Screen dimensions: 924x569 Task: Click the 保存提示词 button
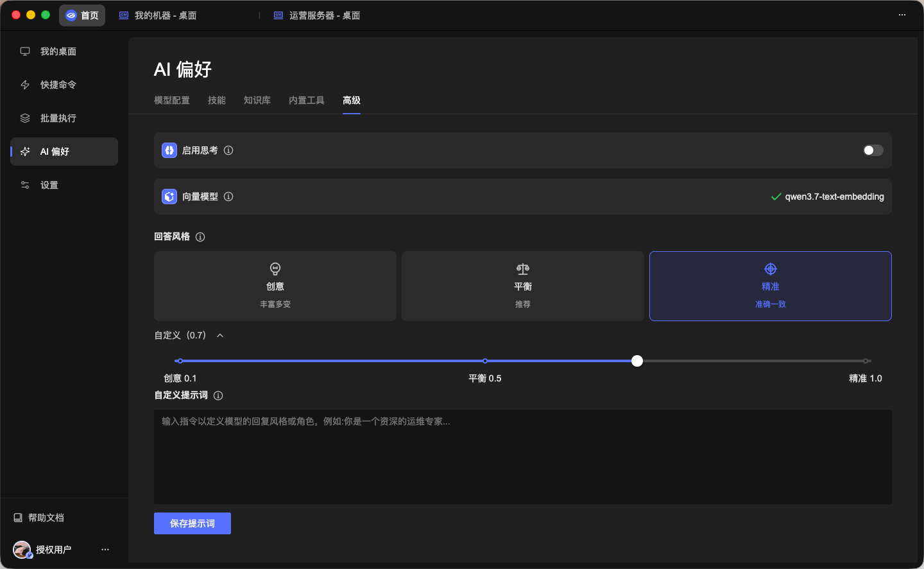point(193,523)
